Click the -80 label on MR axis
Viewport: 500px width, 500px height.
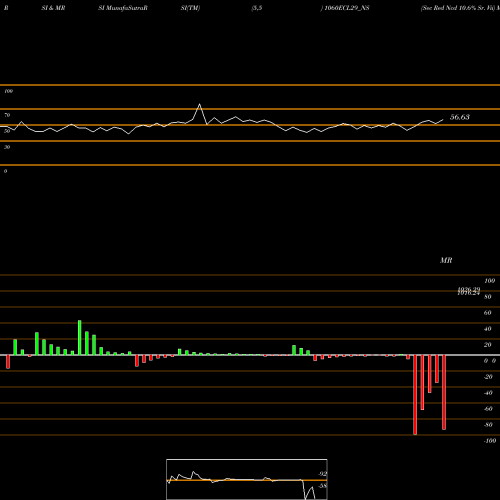tap(488, 425)
